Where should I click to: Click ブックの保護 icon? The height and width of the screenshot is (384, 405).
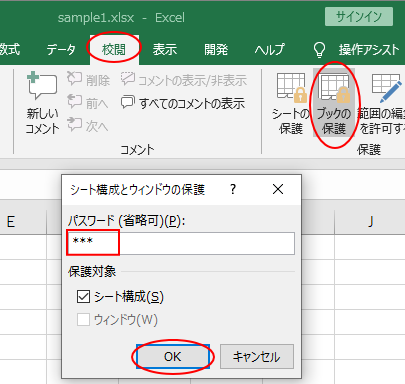(334, 103)
